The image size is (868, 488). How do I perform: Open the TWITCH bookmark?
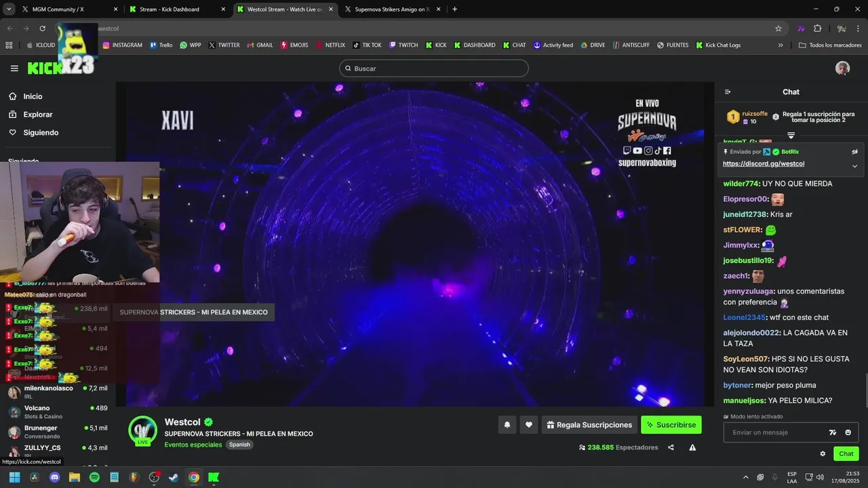pyautogui.click(x=403, y=45)
